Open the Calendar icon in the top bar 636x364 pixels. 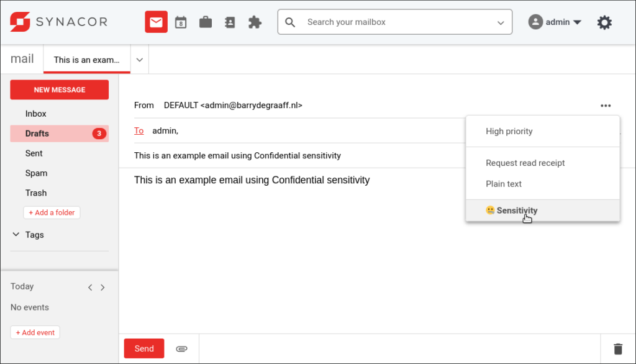tap(180, 21)
